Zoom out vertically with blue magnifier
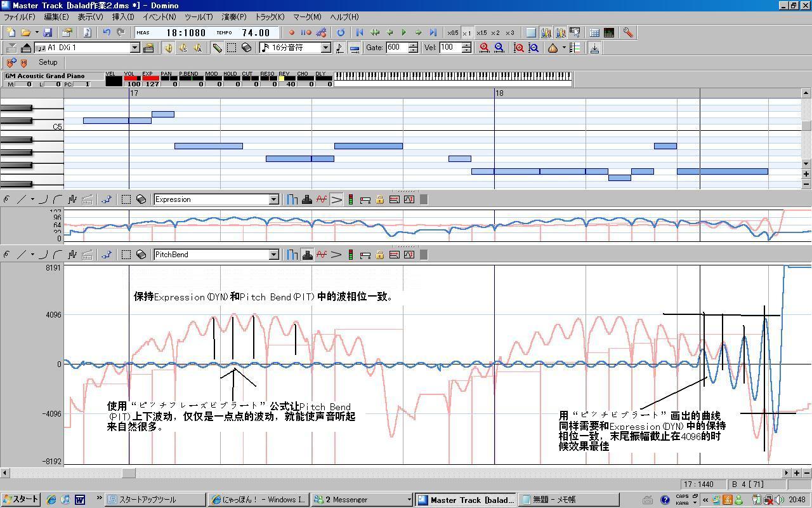812x508 pixels. click(534, 48)
